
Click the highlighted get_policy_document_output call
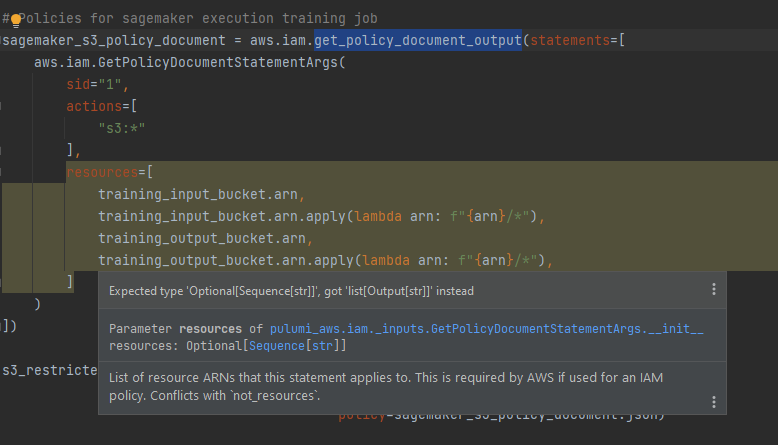coord(418,40)
